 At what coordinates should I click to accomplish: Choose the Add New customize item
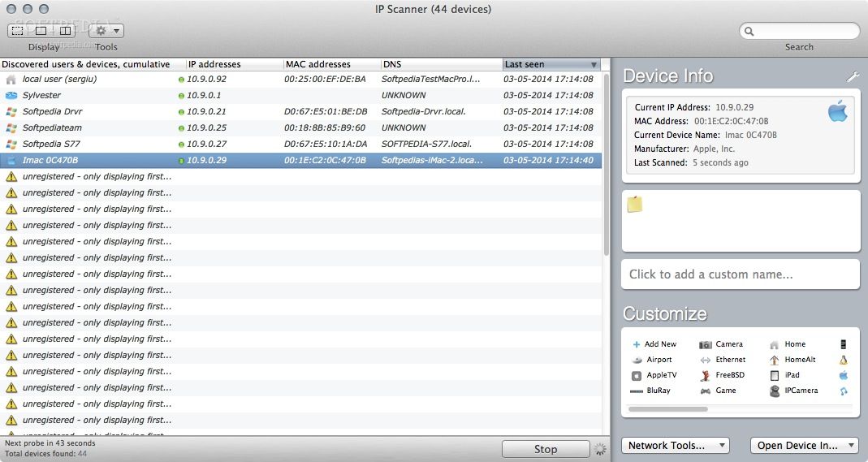[x=654, y=344]
